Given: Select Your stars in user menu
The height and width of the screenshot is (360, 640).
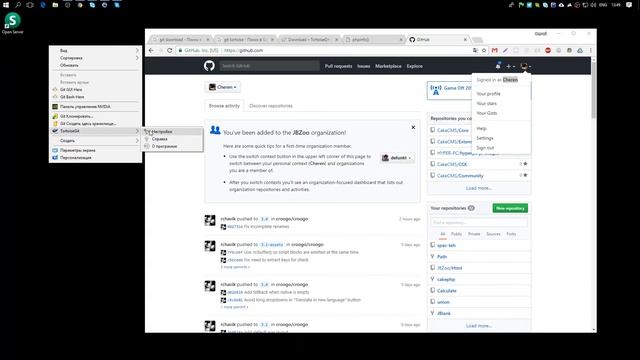Looking at the screenshot, I should (487, 104).
